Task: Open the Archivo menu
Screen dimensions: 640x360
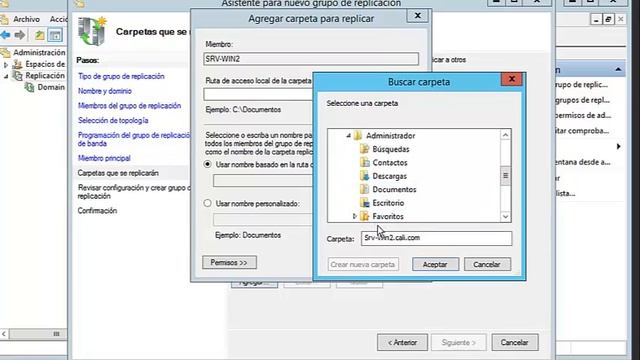Action: click(x=26, y=19)
